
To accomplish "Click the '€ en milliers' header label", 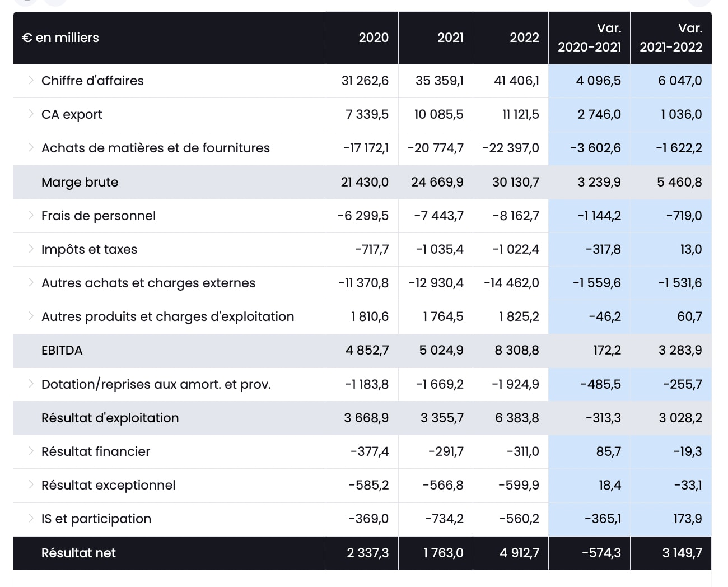I will 60,38.
